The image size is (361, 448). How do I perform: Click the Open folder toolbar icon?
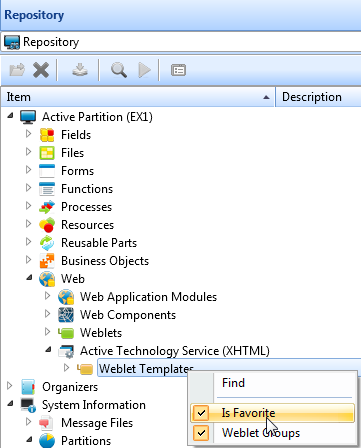pyautogui.click(x=17, y=70)
